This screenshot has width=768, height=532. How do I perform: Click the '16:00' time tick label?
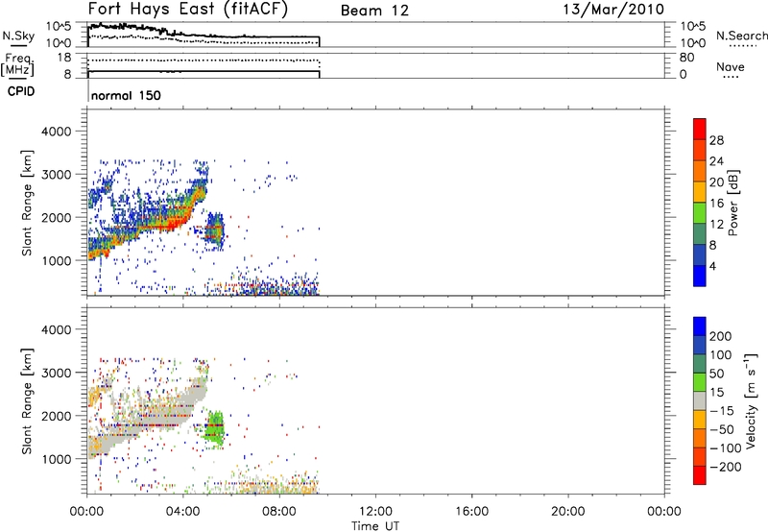tap(472, 512)
